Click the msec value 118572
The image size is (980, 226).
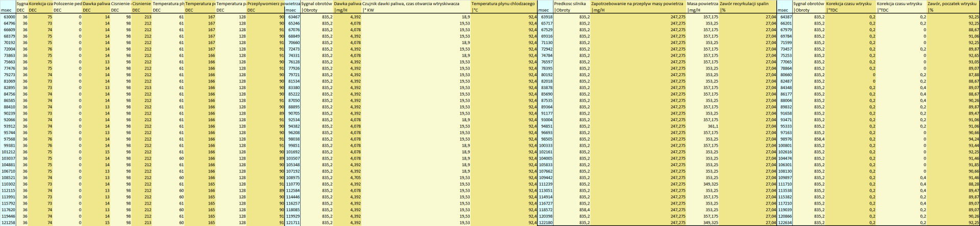546,210
